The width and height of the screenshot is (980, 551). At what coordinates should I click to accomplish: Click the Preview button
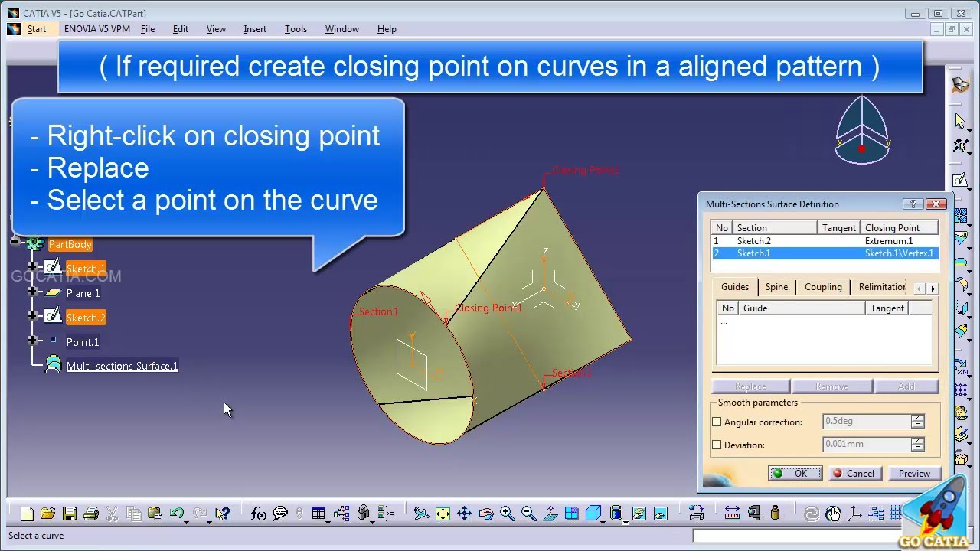tap(914, 474)
